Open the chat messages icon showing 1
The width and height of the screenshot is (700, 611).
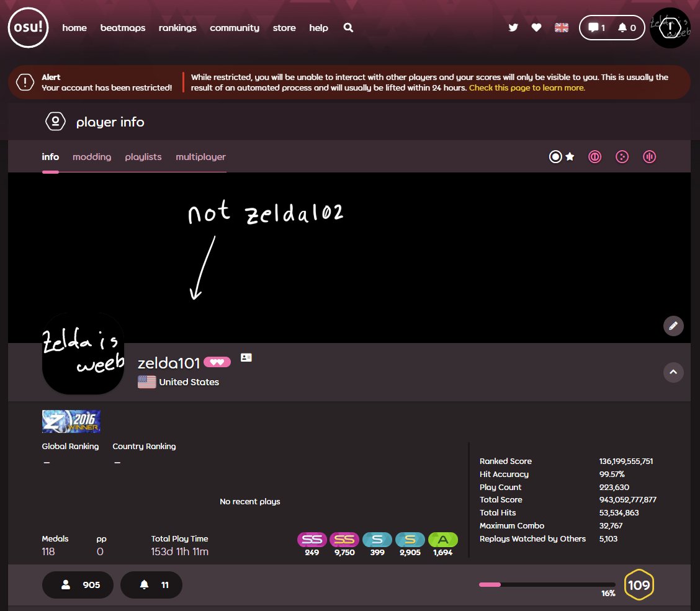click(x=596, y=28)
